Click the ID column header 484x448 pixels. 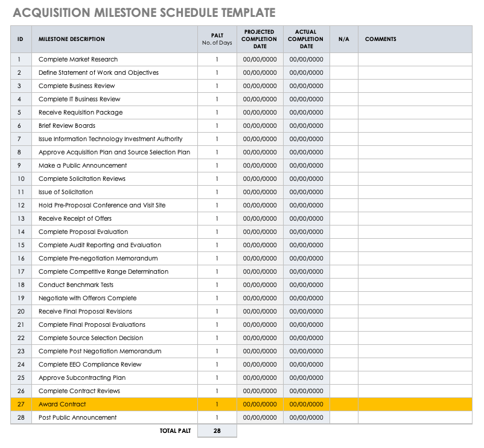(20, 39)
